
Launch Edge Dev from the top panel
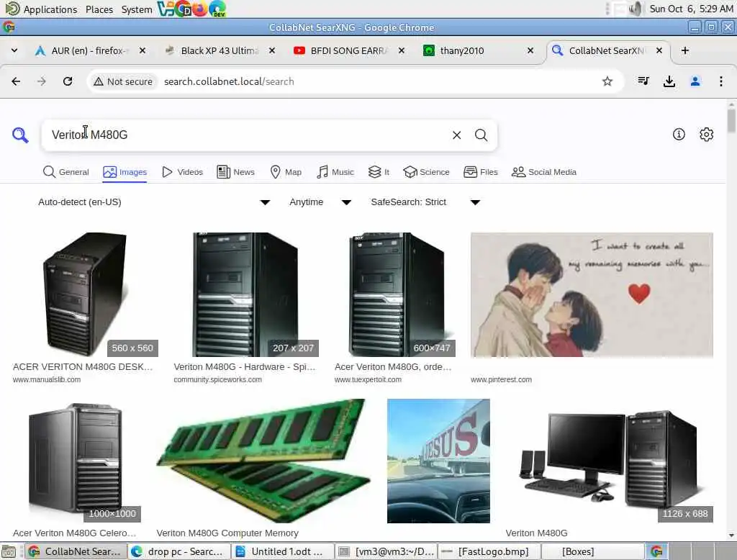217,9
